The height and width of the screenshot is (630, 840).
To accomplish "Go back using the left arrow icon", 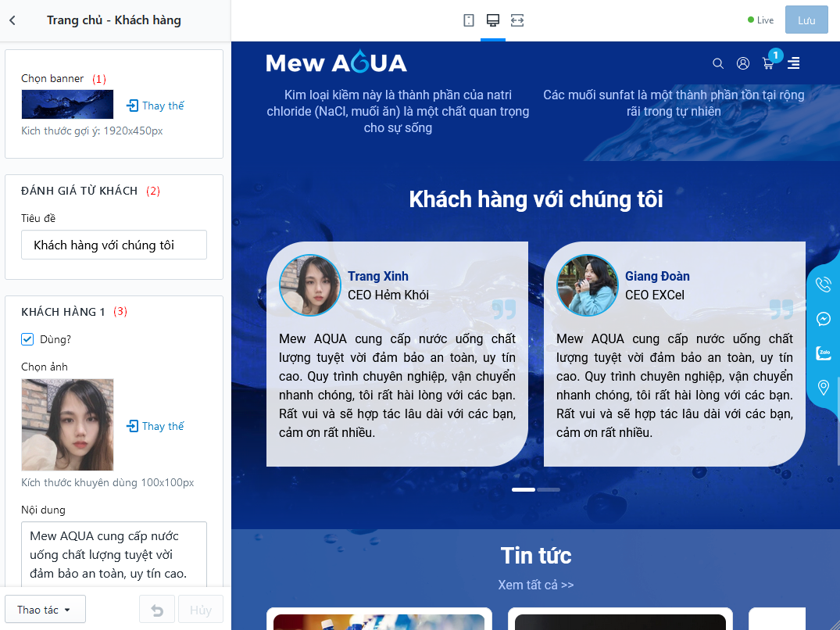I will coord(13,20).
